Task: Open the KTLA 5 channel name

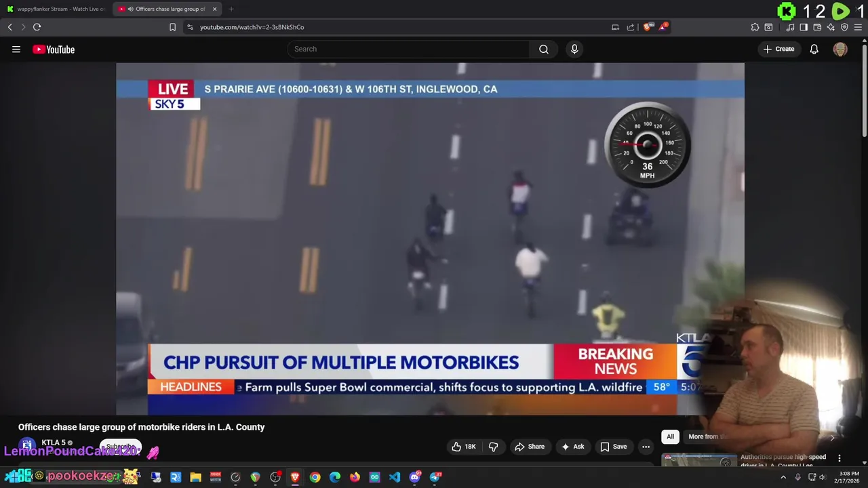Action: coord(54,443)
